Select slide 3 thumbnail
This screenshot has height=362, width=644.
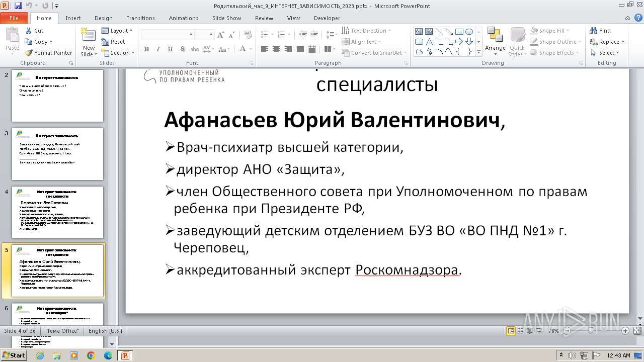tap(57, 154)
